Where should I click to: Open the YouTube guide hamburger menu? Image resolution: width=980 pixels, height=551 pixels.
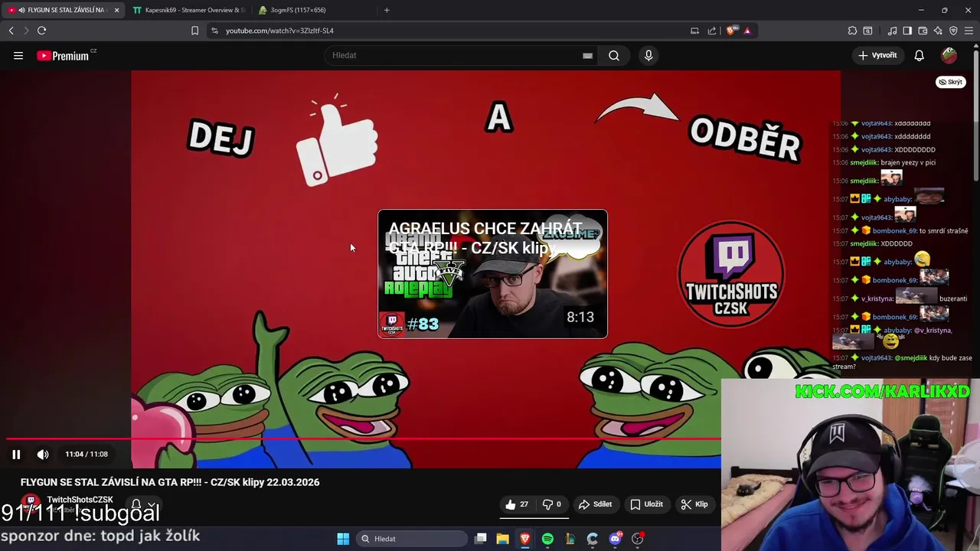point(18,55)
